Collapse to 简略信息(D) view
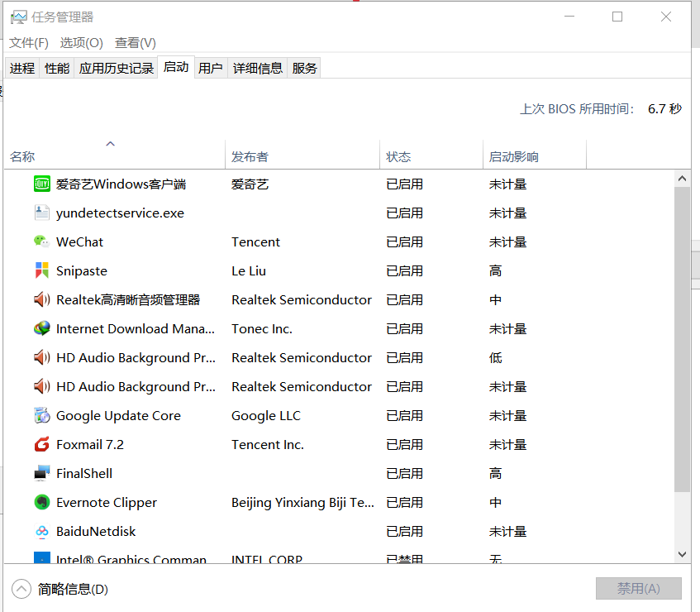This screenshot has width=700, height=612. [60, 589]
